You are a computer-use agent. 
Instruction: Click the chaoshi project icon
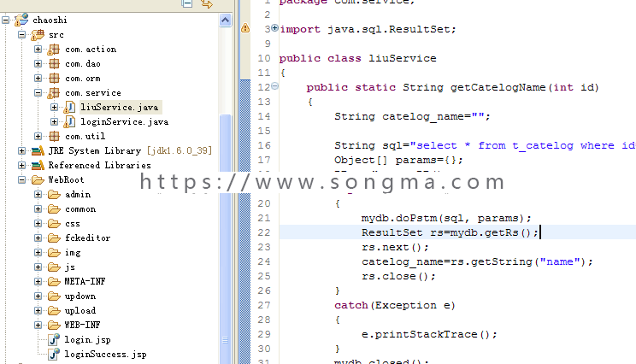click(x=21, y=20)
